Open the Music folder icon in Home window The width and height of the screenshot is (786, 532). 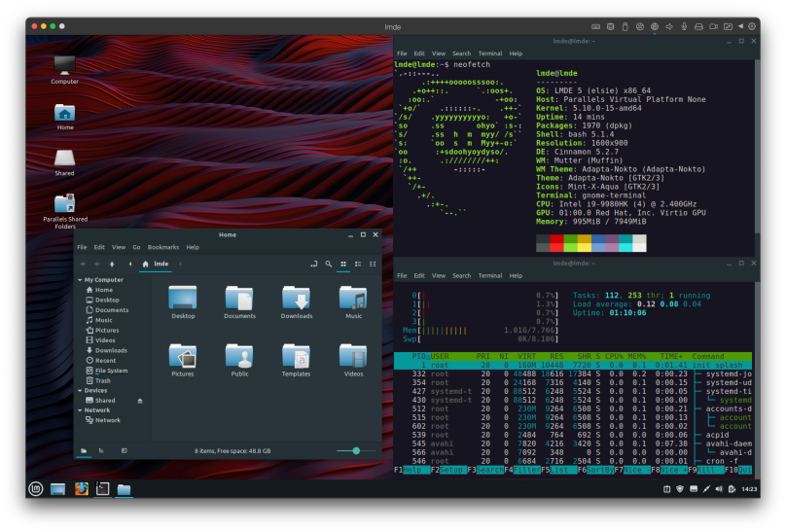click(x=353, y=302)
